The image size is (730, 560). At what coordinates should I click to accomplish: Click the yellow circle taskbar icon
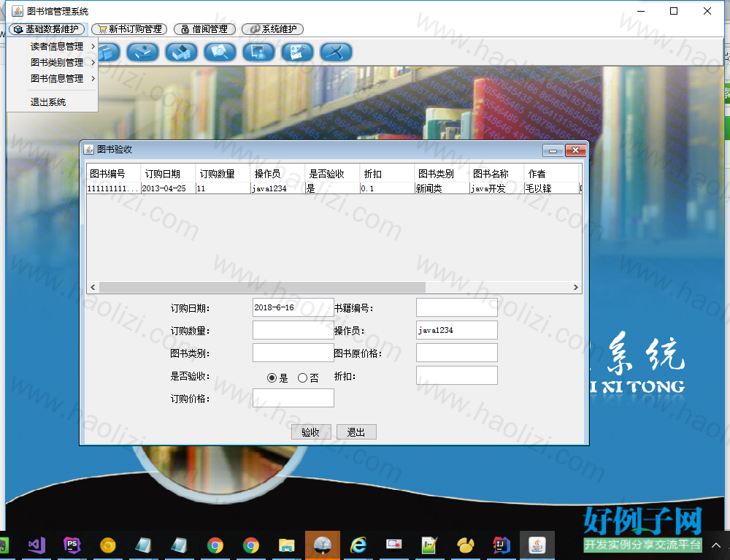[x=108, y=545]
